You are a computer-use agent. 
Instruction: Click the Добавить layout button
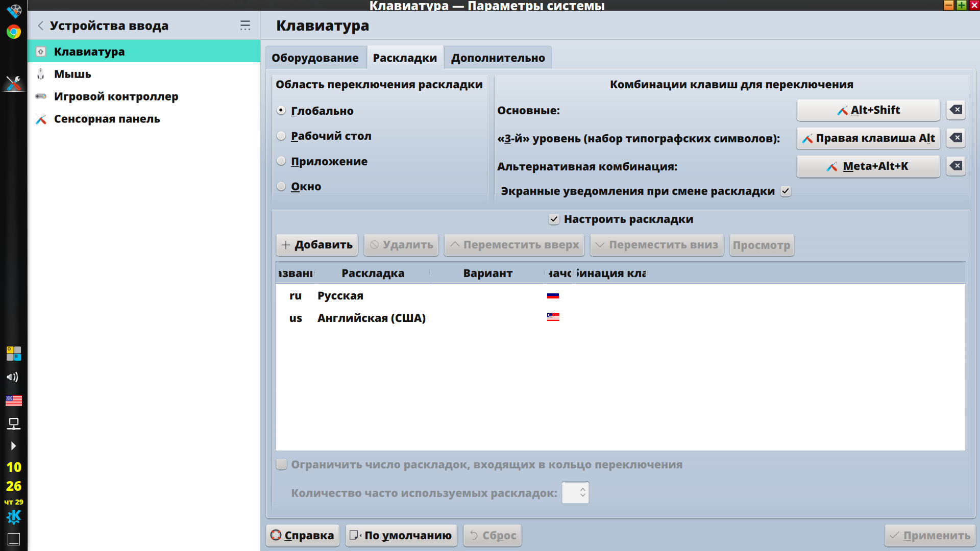click(317, 245)
